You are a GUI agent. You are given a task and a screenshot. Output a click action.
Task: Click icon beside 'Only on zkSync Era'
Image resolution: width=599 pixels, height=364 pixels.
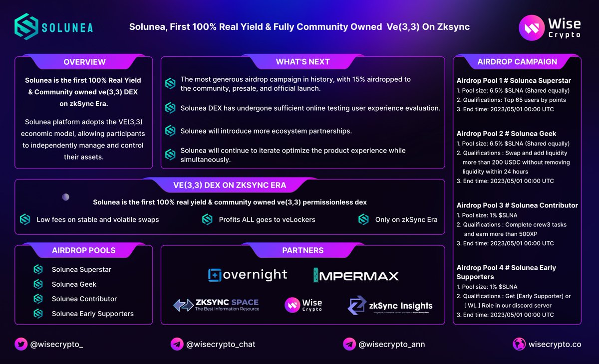tap(363, 219)
